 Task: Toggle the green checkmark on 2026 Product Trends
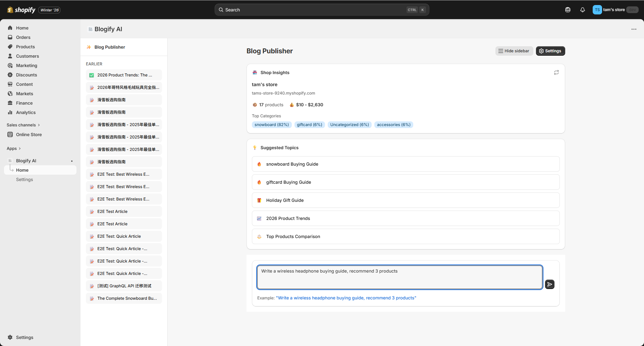[92, 75]
